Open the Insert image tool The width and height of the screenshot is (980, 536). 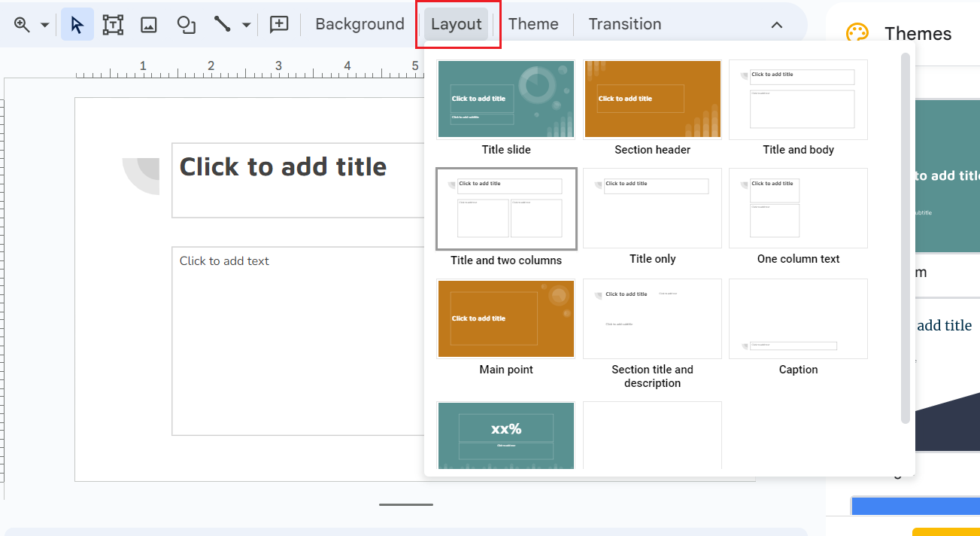147,23
